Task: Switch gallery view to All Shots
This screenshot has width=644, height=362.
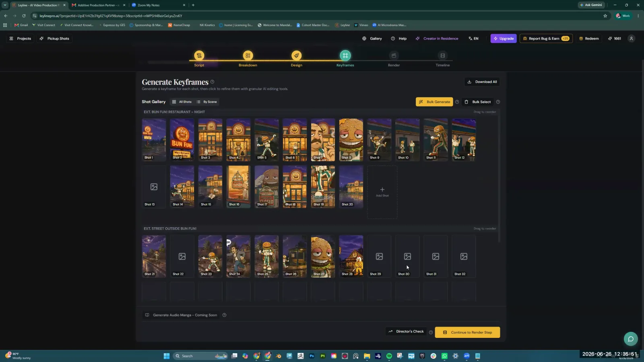Action: click(x=182, y=102)
